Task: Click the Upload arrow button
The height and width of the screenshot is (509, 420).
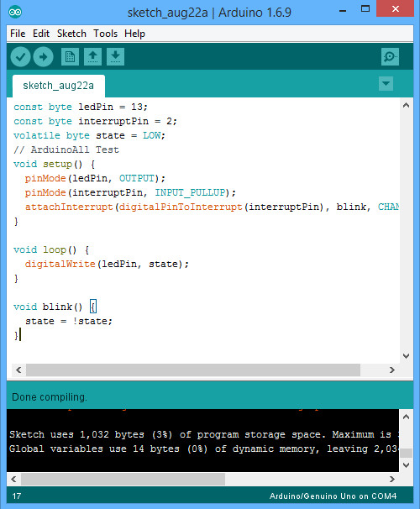Action: point(43,57)
